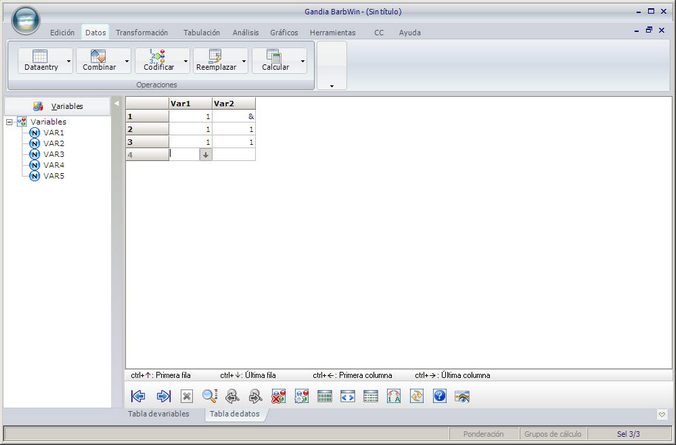Open the Combinar dropdown arrow

(127, 61)
